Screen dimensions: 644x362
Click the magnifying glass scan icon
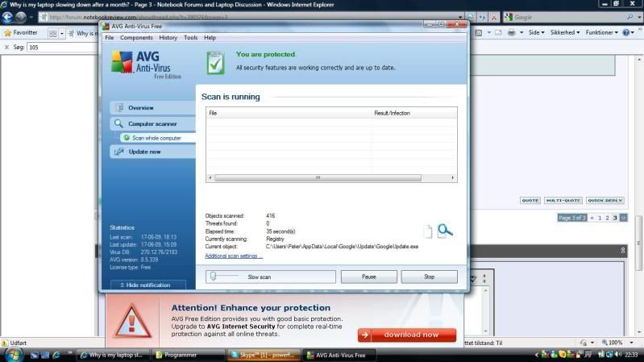[445, 231]
